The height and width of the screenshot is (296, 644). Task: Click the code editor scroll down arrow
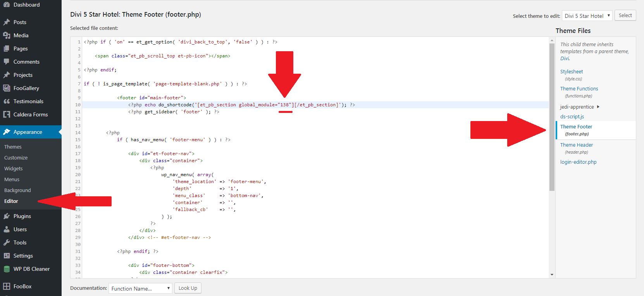coord(552,275)
